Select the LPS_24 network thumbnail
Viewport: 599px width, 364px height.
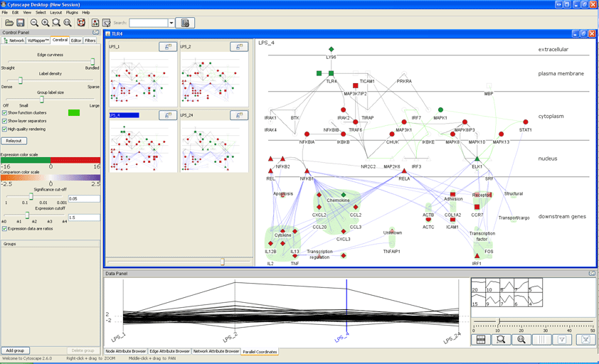pyautogui.click(x=214, y=145)
